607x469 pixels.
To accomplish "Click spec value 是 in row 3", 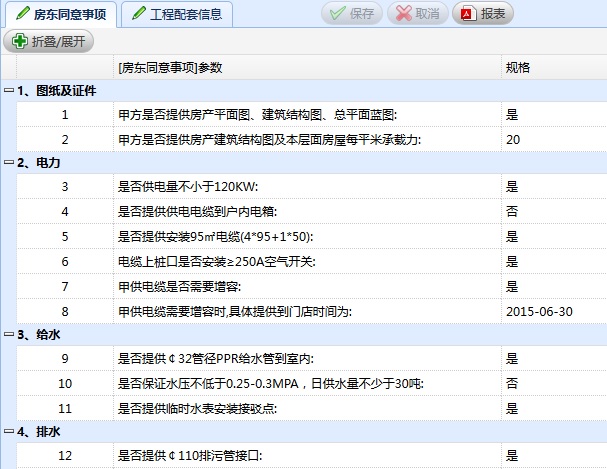I will 512,187.
